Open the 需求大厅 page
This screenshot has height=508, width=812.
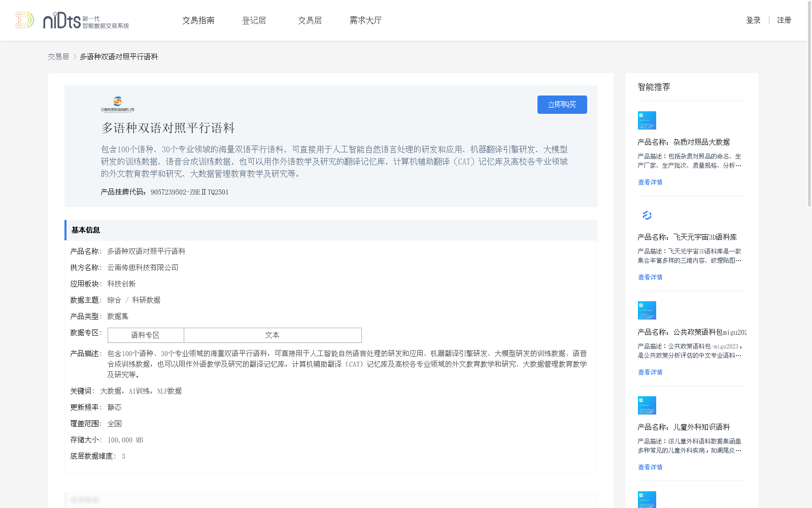tap(365, 20)
